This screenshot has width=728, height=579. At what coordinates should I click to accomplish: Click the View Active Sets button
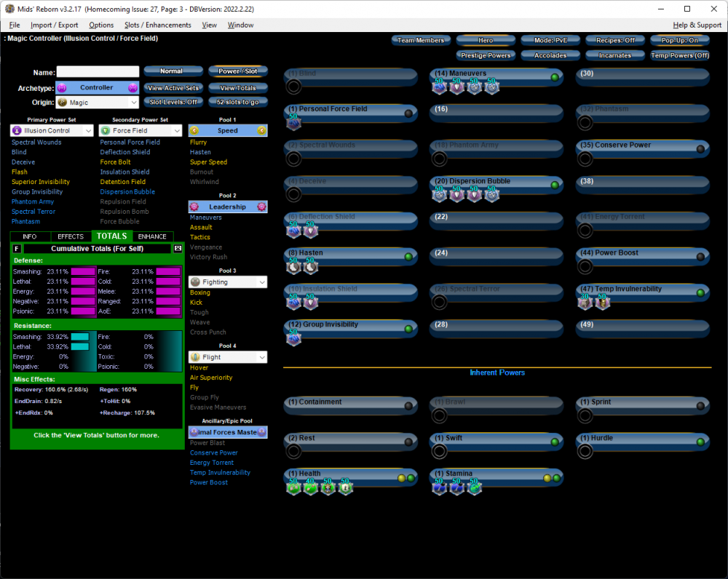click(x=173, y=87)
